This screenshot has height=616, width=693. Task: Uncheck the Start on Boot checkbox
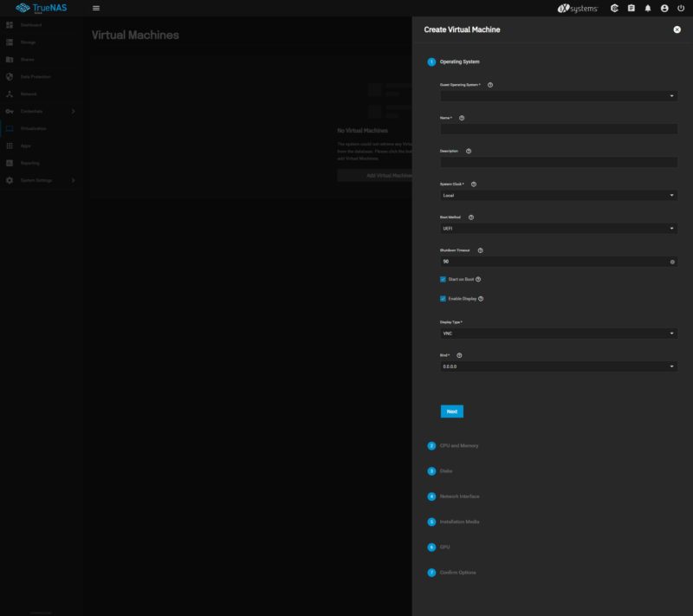pyautogui.click(x=444, y=279)
